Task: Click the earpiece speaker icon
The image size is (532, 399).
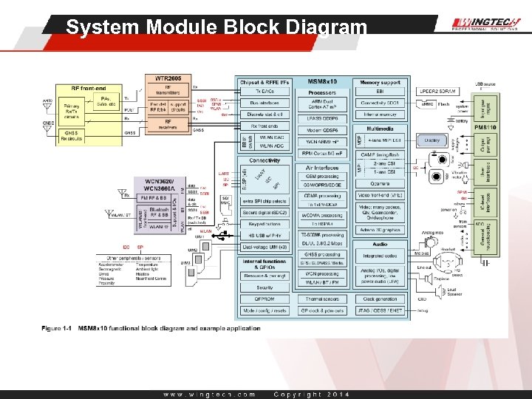Action: tap(429, 279)
